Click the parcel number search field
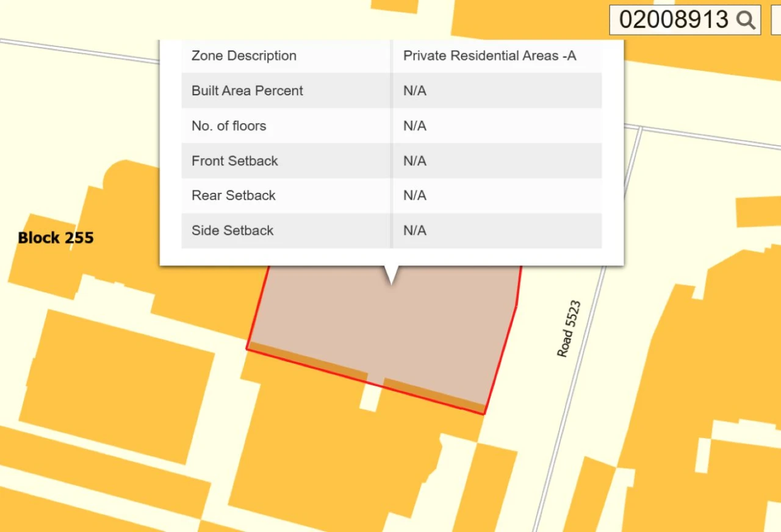The height and width of the screenshot is (532, 781). click(x=685, y=20)
